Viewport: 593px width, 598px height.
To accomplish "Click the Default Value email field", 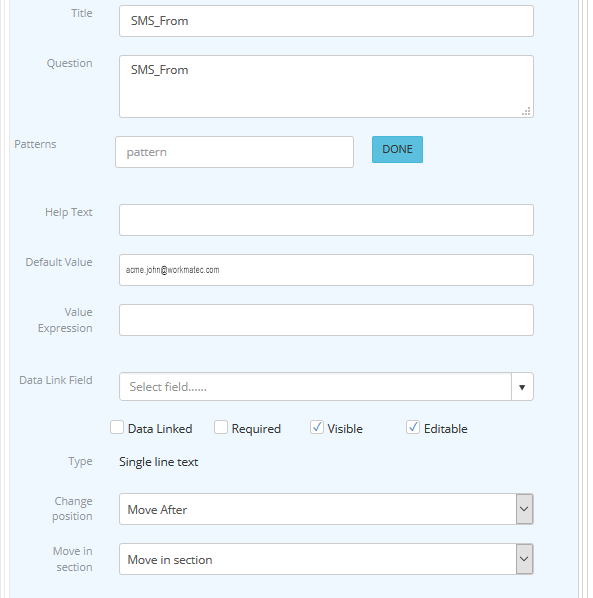I will tap(326, 270).
